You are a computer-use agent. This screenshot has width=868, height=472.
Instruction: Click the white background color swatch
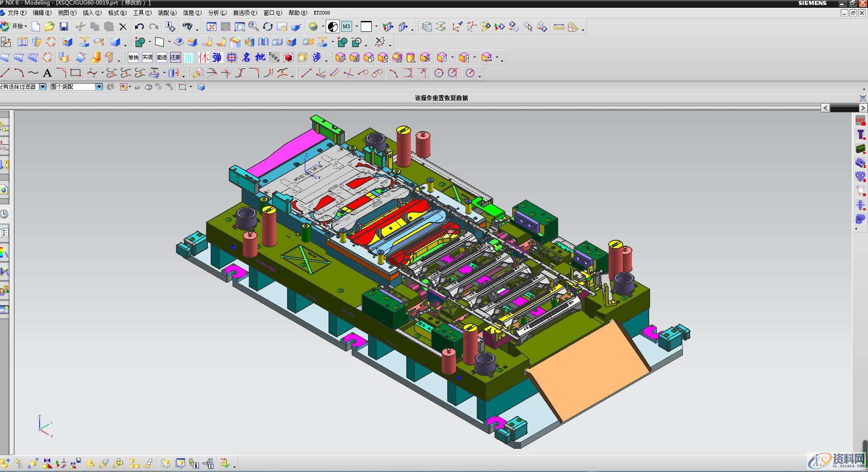366,27
